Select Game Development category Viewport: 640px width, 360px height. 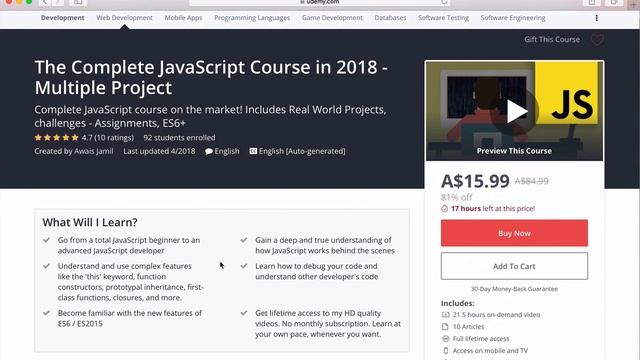332,18
